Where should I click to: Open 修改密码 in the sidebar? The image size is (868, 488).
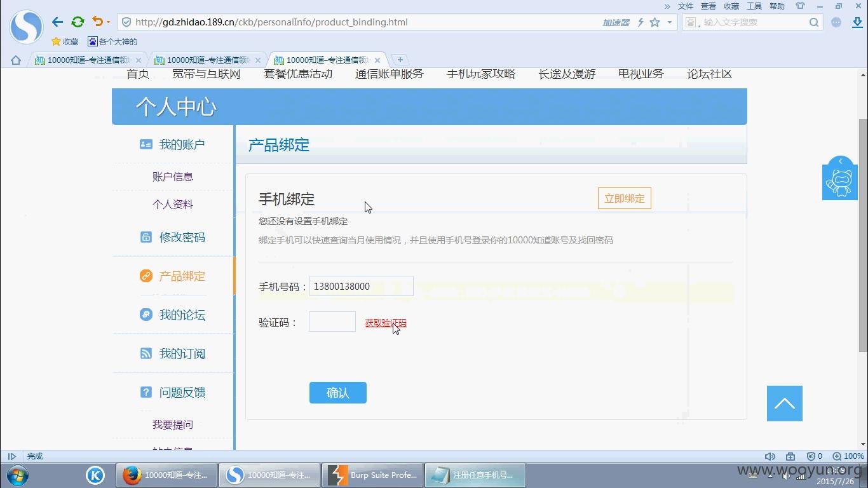coord(173,237)
